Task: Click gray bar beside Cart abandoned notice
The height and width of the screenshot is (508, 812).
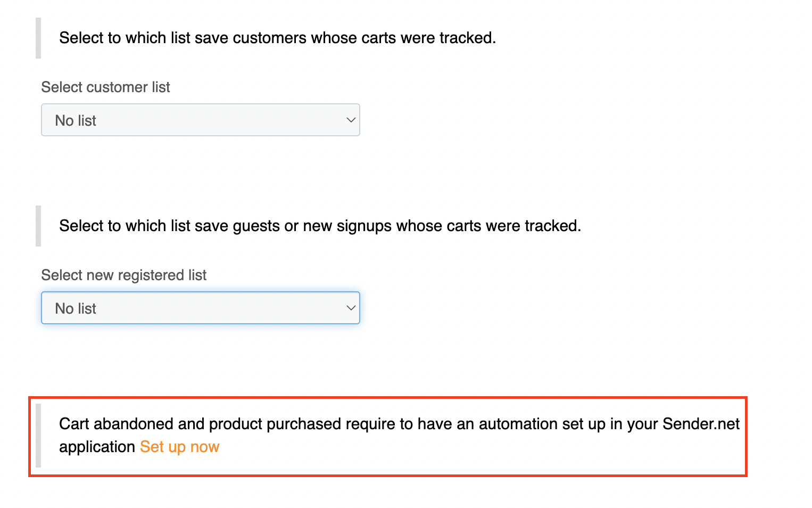Action: 38,435
